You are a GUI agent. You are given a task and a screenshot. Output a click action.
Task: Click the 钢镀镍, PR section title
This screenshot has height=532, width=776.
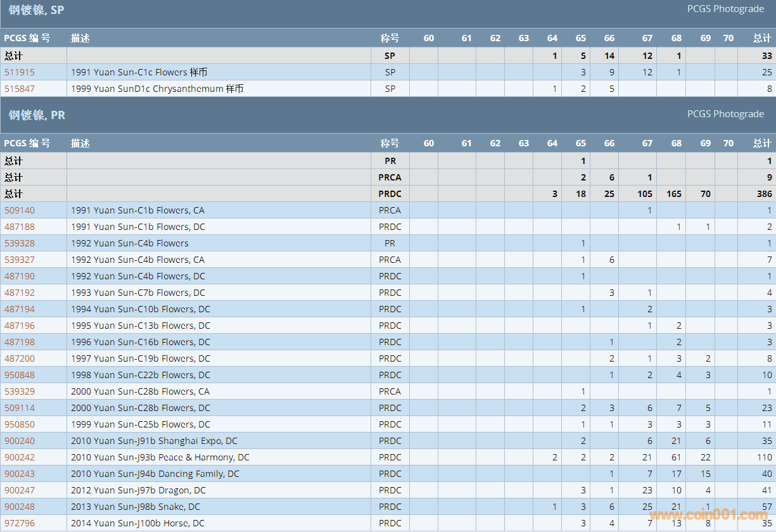tap(37, 115)
